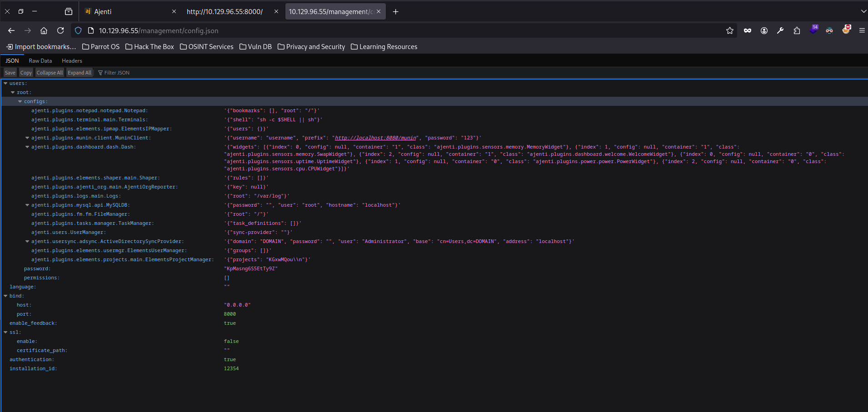This screenshot has height=412, width=868.
Task: Click the forward navigation arrow
Action: tap(28, 30)
